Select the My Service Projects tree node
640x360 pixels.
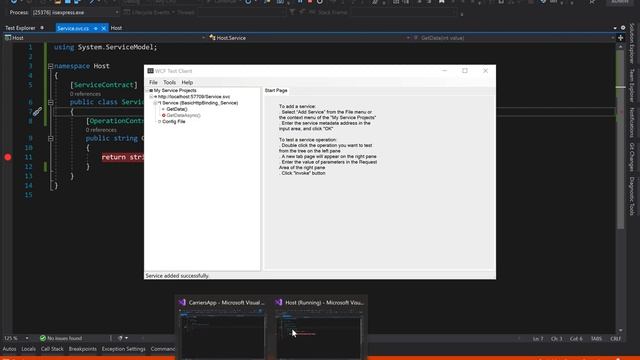[175, 91]
